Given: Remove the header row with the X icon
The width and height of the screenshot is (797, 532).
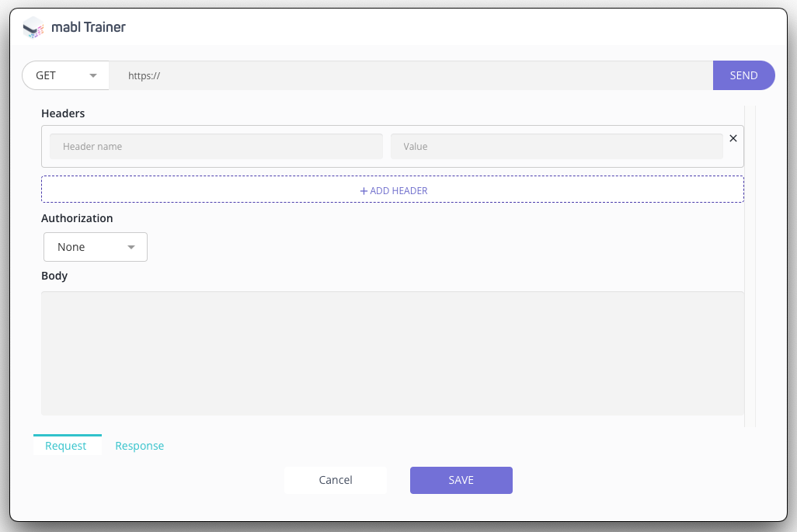Looking at the screenshot, I should 733,138.
